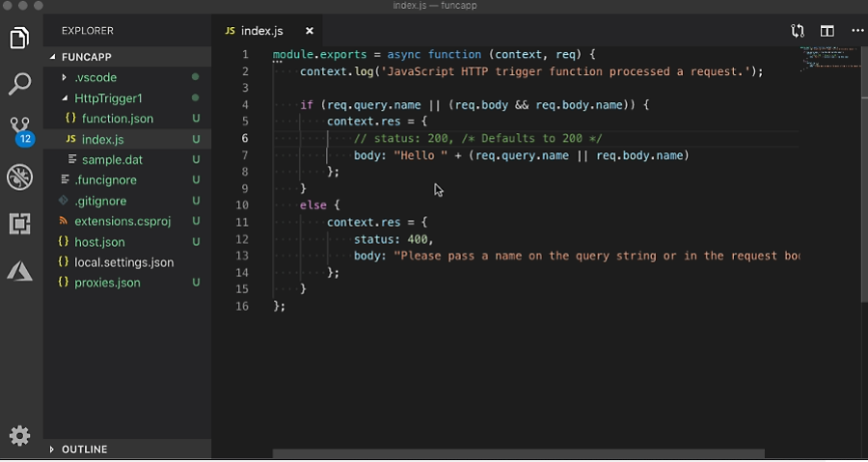Open the Search view icon

[x=19, y=84]
